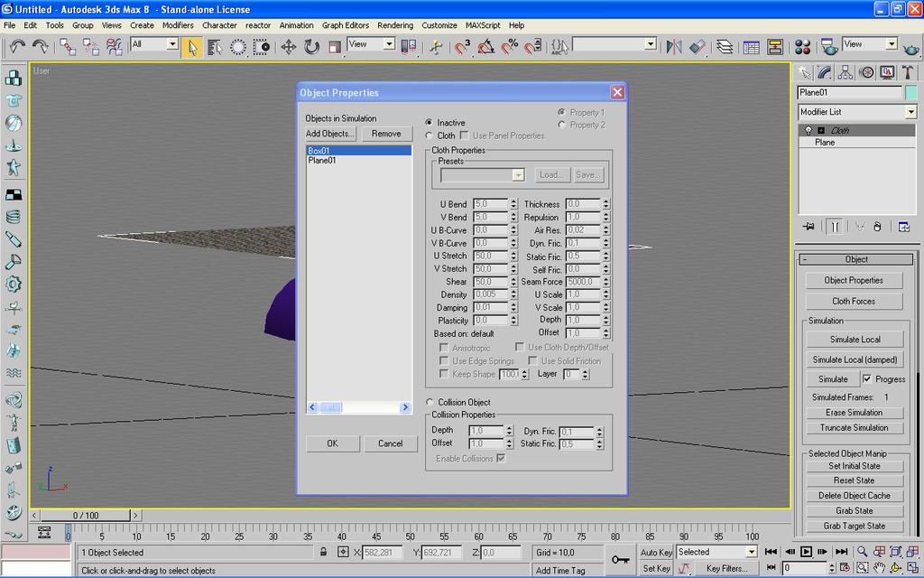Click the Quick Render teapot icon
The height and width of the screenshot is (578, 924).
(911, 49)
